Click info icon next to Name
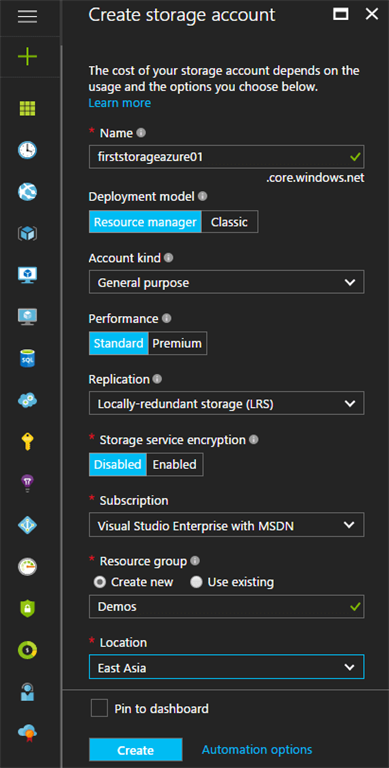 click(x=141, y=133)
